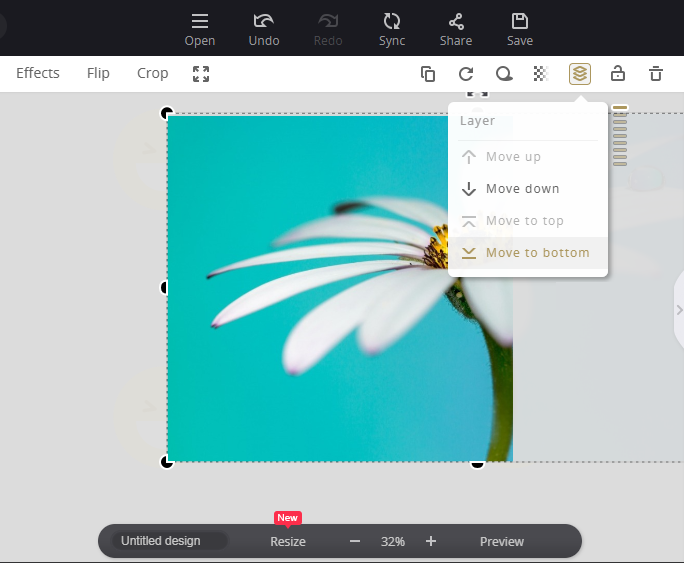684x563 pixels.
Task: Toggle the fullscreen fit icon
Action: pyautogui.click(x=201, y=73)
